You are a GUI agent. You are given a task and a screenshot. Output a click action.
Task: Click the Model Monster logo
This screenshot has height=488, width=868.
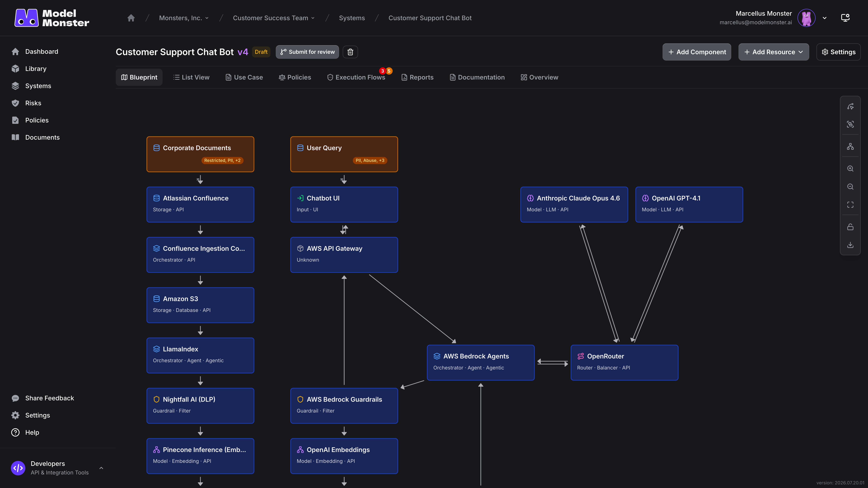coord(52,18)
